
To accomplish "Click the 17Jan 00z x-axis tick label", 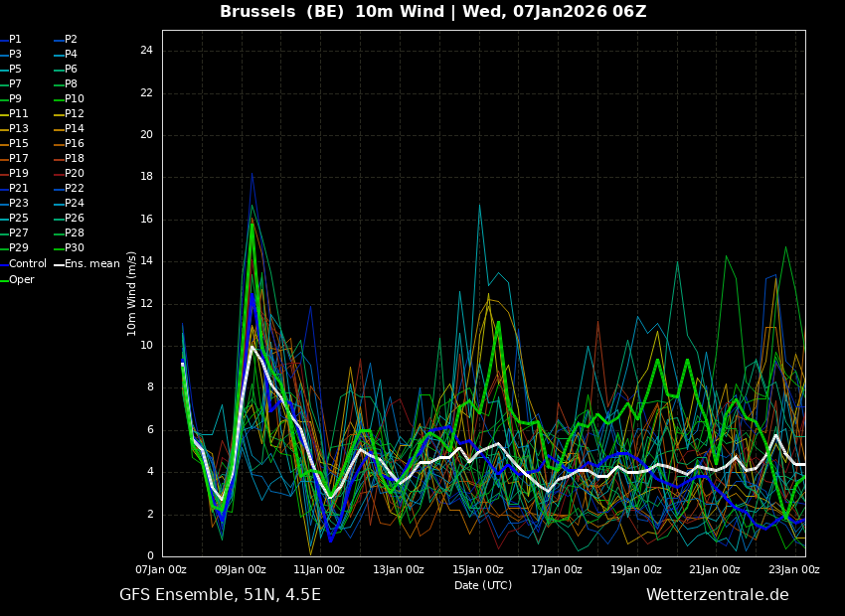I will click(x=557, y=569).
